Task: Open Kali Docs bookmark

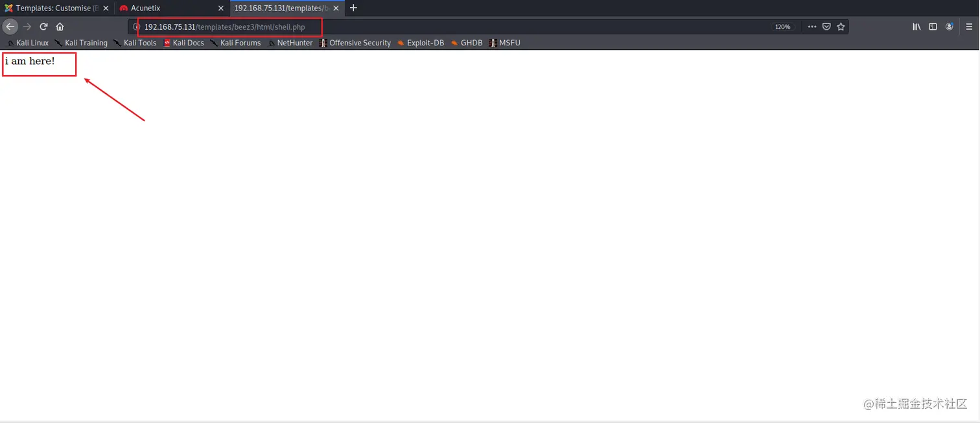Action: pos(183,43)
